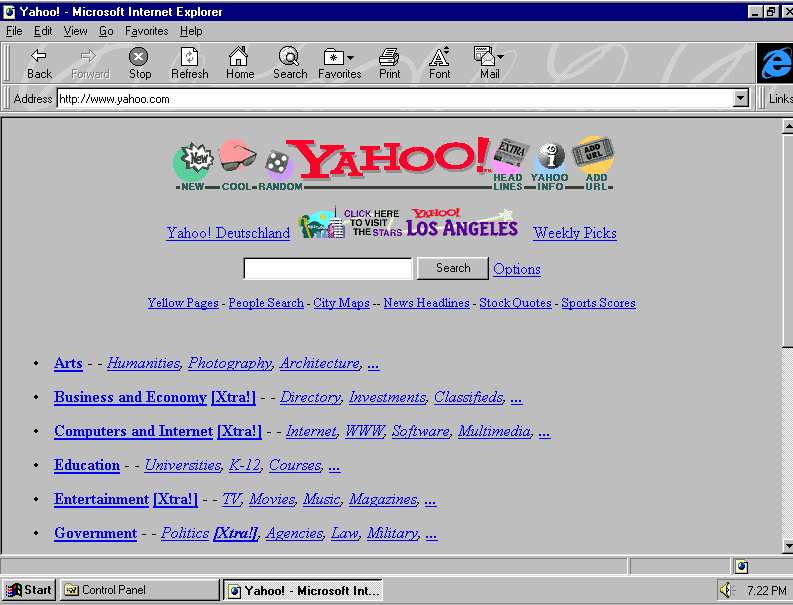Click the big red Yahoo! logo
Screen dimensions: 793x605
pyautogui.click(x=387, y=158)
